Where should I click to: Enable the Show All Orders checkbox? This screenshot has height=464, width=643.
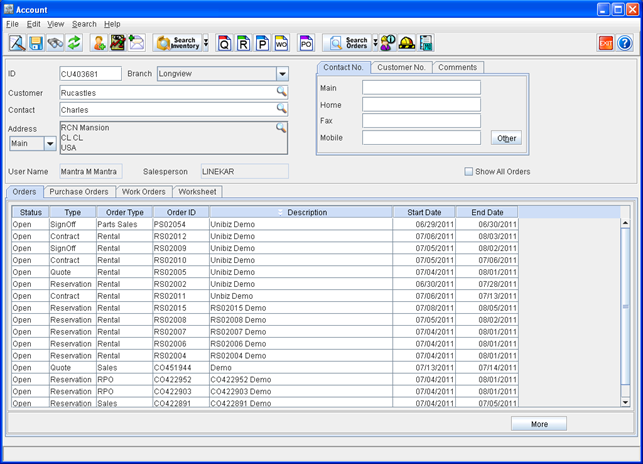coord(468,171)
